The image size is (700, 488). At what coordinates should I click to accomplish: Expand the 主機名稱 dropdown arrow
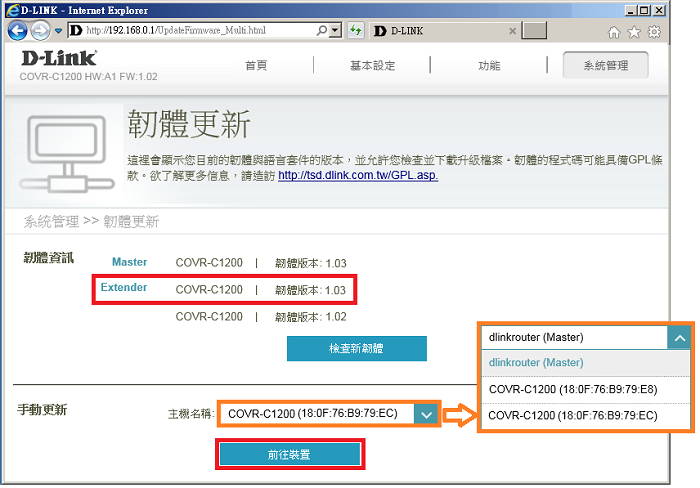[x=427, y=413]
